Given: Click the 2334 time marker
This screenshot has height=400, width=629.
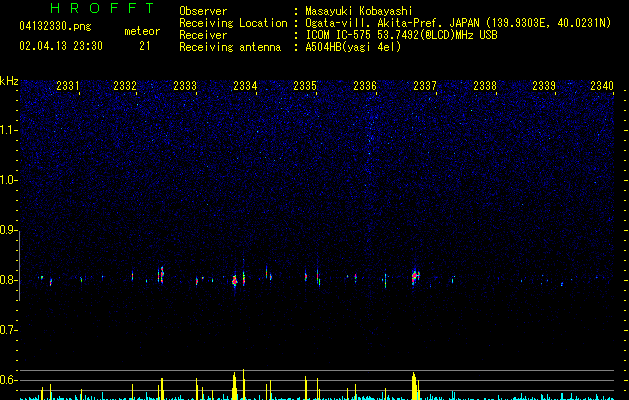Looking at the screenshot, I should click(x=245, y=85).
